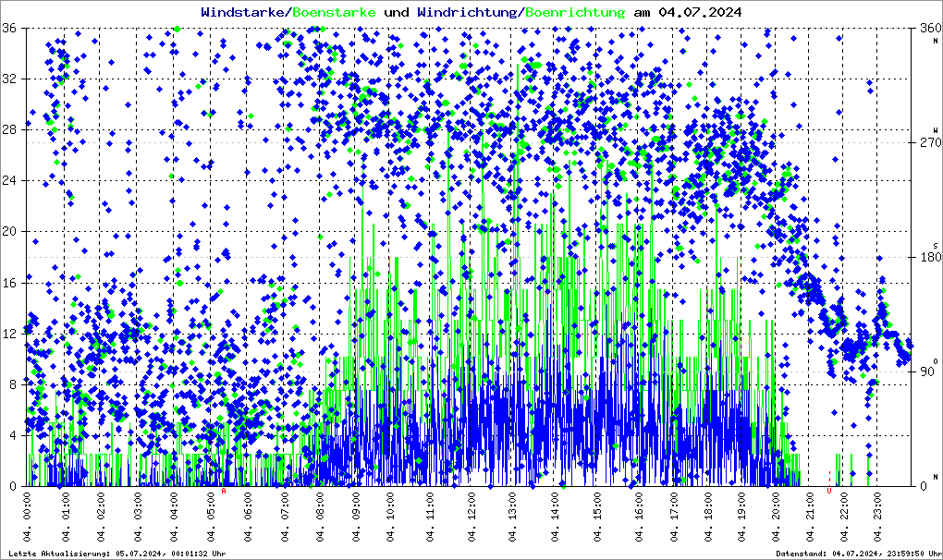Click the '04. 05:00' time label
This screenshot has width=943, height=560.
[211, 517]
